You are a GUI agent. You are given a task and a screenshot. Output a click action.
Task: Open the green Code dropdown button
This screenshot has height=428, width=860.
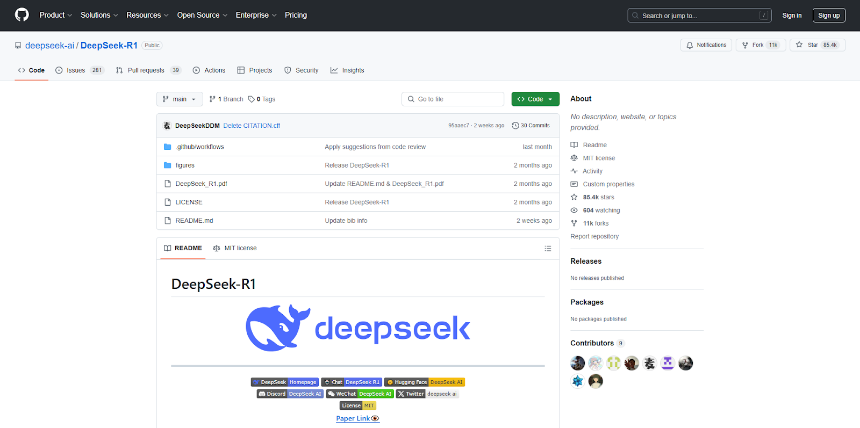point(535,99)
